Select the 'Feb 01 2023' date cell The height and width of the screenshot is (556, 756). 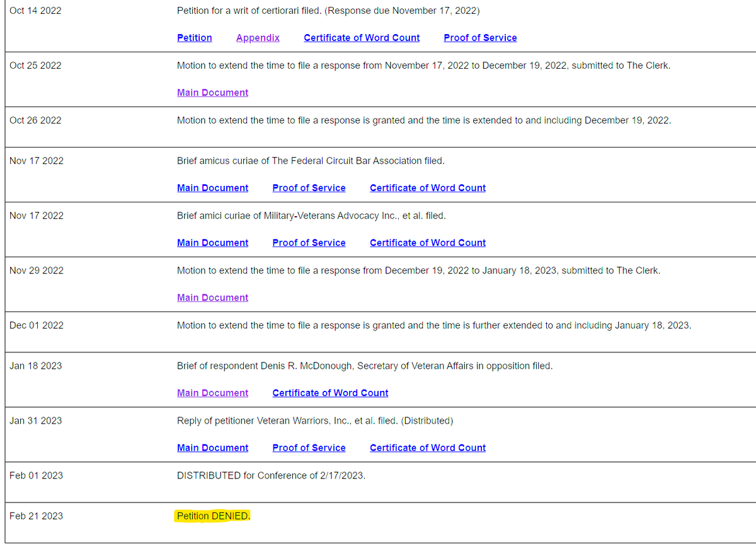[36, 475]
